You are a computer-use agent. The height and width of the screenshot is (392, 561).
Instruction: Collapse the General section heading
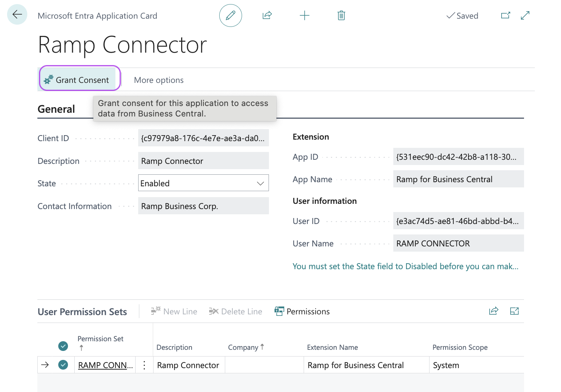56,109
